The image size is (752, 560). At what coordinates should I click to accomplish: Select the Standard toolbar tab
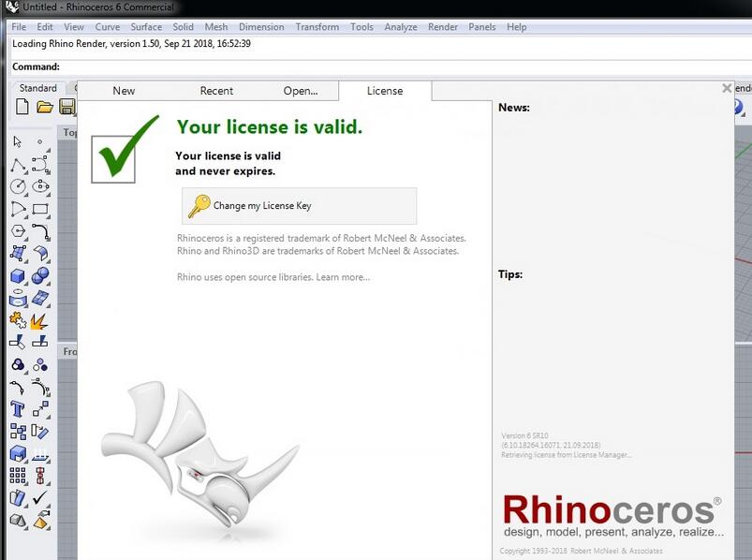37,88
